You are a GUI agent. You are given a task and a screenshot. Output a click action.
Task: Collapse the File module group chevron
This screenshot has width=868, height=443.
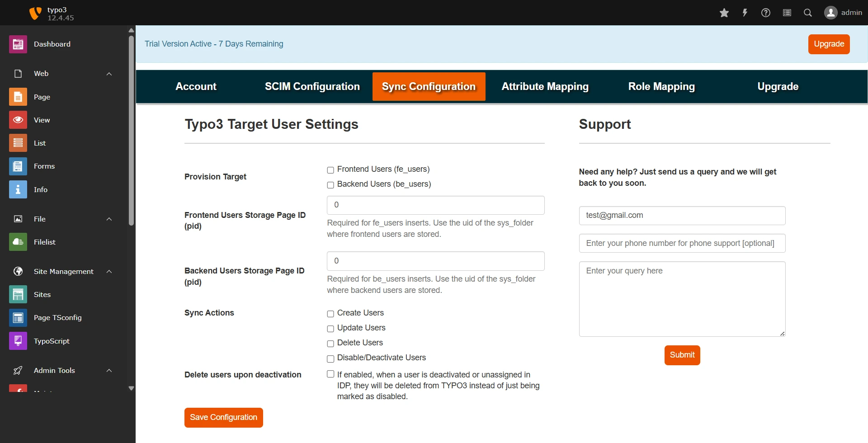click(x=109, y=219)
